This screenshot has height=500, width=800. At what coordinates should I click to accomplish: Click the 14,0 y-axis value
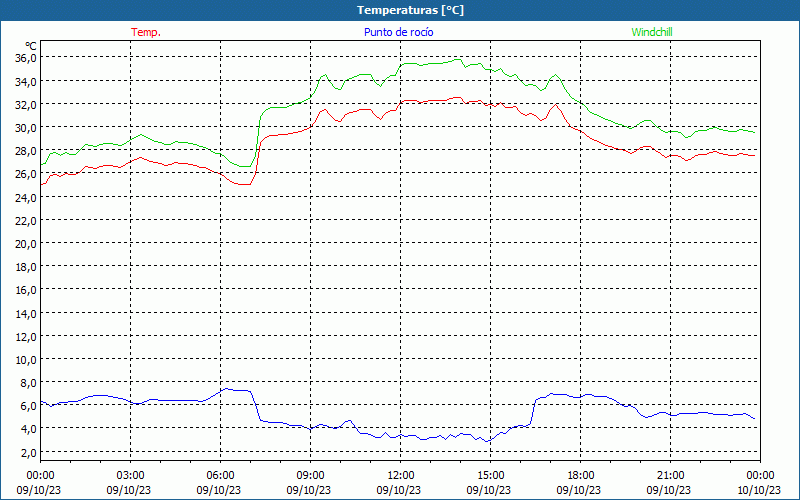26,314
